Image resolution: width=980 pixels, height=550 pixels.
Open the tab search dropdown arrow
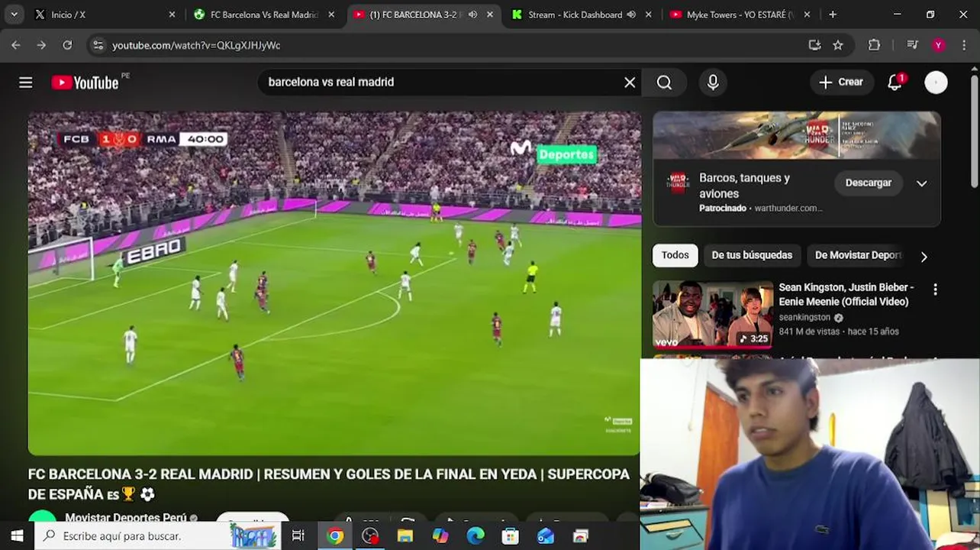pos(14,15)
